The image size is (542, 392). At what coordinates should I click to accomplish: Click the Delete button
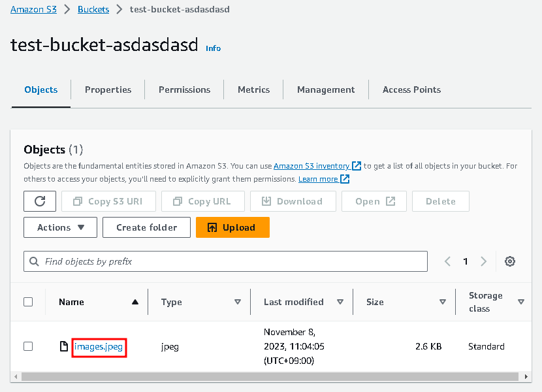[441, 201]
